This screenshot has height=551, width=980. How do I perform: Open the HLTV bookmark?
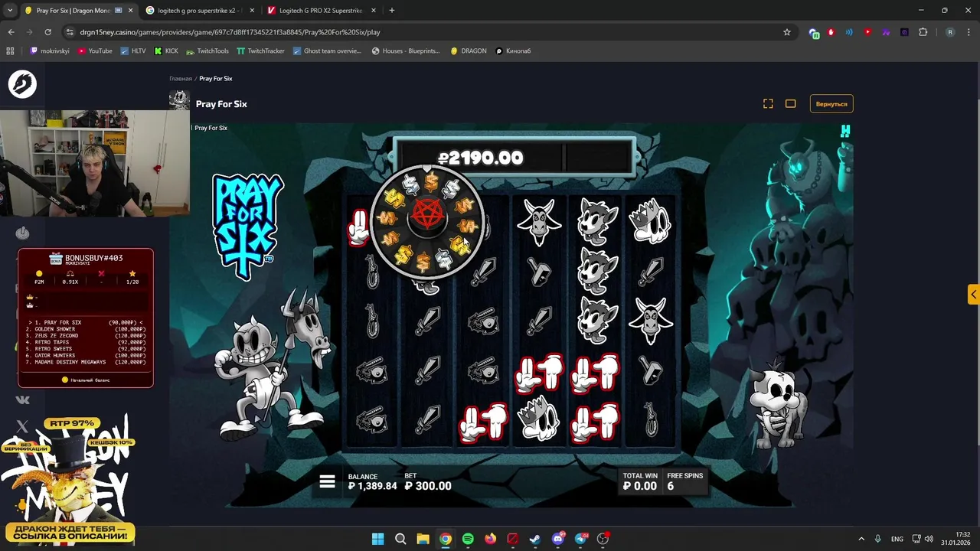tap(133, 51)
